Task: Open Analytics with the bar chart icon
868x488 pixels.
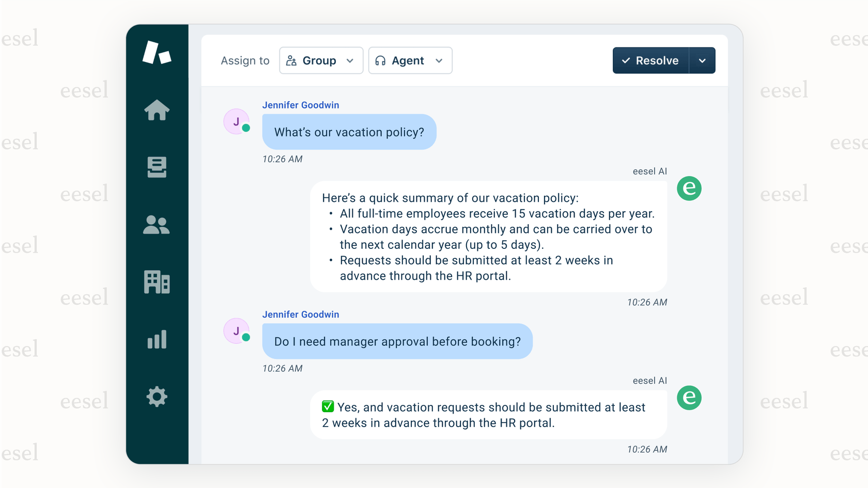Action: point(157,340)
